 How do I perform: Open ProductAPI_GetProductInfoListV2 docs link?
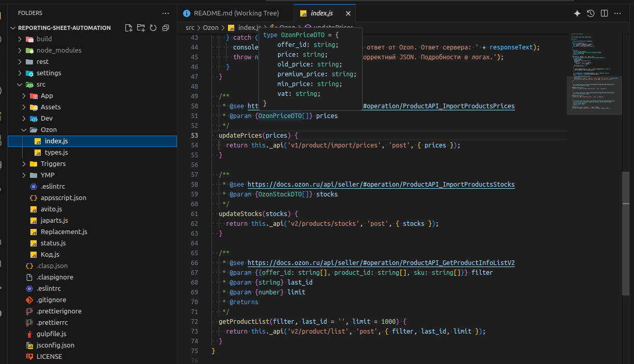tap(381, 263)
